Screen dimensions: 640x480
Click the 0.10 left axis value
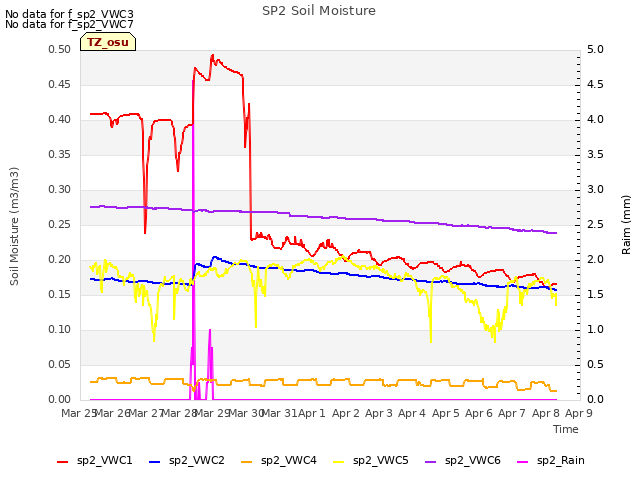pyautogui.click(x=60, y=330)
